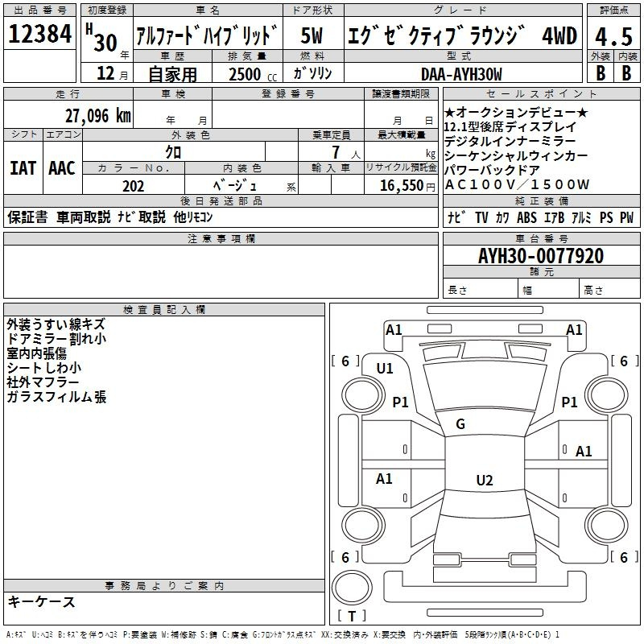
Task: Click spare tire circle above T
Action: pos(352,588)
